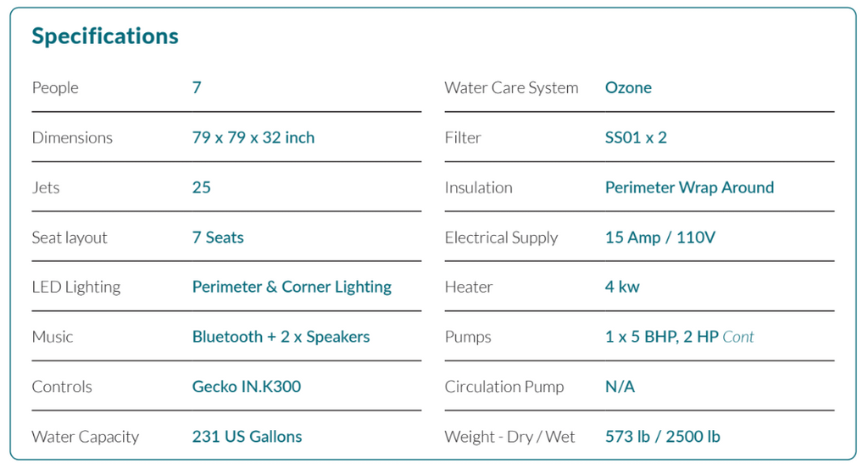Viewport: 868px width, 469px height.
Task: Click the 573 lb / 2500 lb weight
Action: (x=663, y=437)
